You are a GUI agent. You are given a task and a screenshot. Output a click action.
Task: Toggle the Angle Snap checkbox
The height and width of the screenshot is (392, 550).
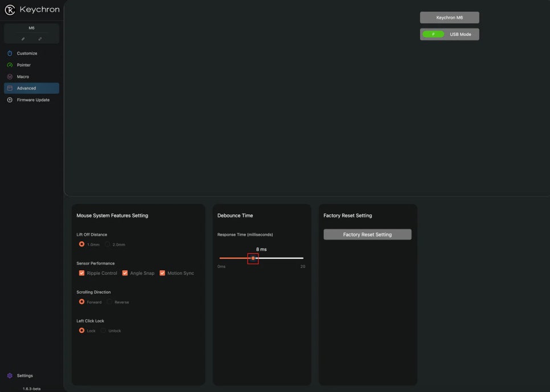(125, 273)
